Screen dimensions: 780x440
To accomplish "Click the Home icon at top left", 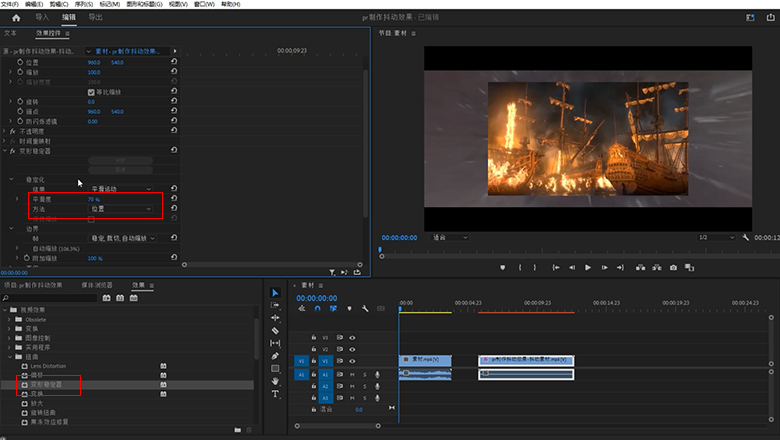I will coord(15,18).
